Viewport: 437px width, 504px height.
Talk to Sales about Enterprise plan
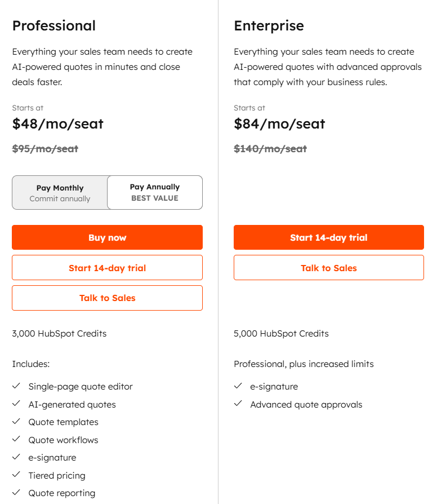click(329, 267)
